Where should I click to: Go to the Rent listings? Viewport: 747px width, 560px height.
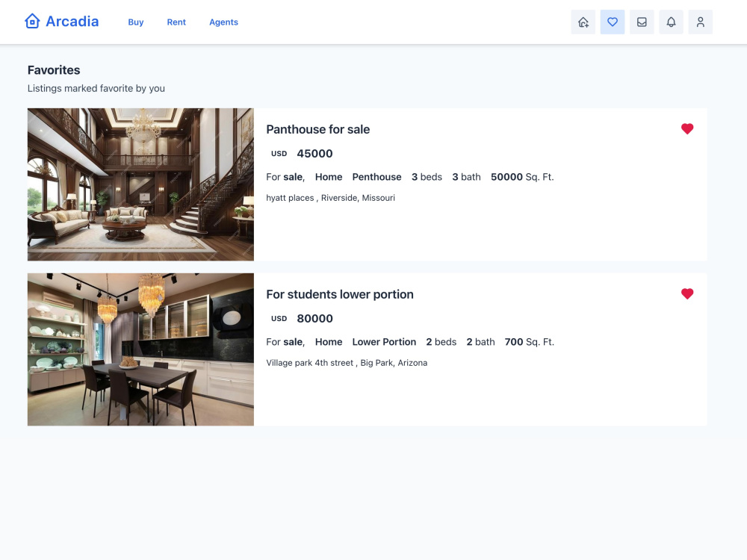click(176, 22)
